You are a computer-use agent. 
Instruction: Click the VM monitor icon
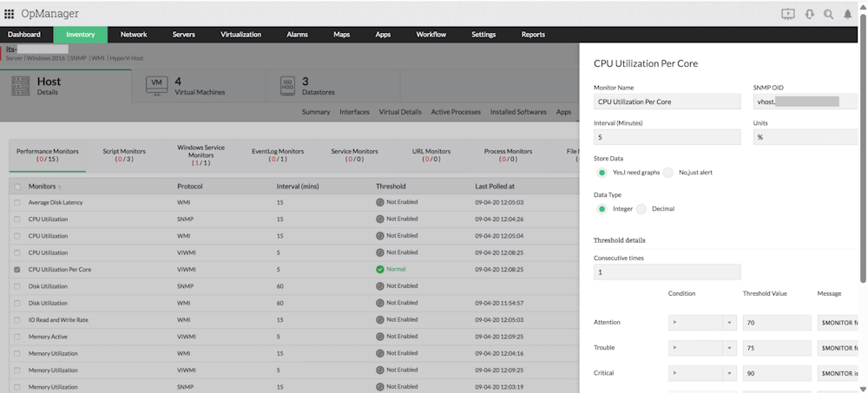[x=156, y=85]
